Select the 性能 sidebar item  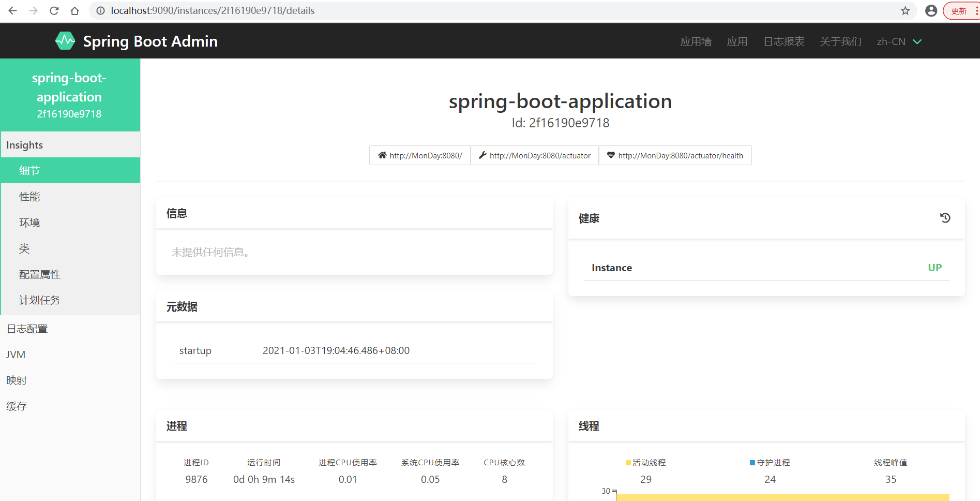click(x=70, y=197)
